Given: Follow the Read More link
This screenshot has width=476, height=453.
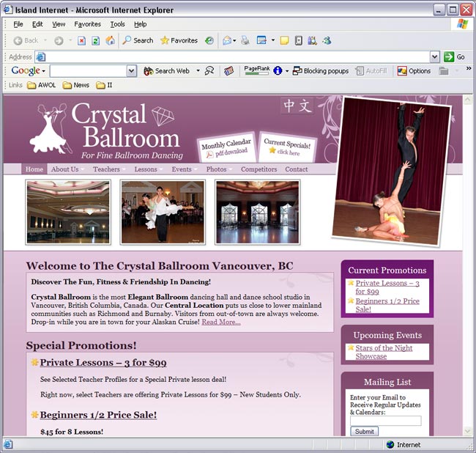Looking at the screenshot, I should (x=221, y=322).
